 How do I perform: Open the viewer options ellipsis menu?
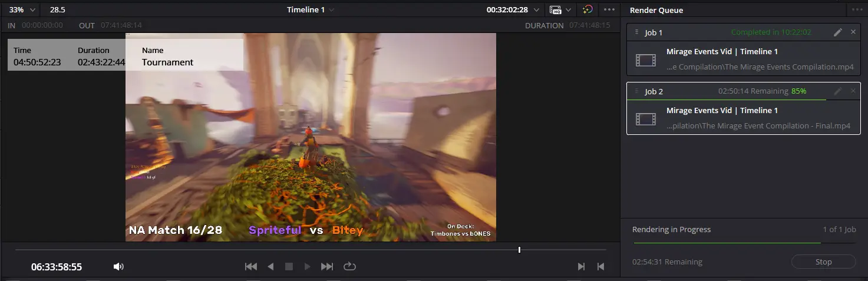coord(609,9)
